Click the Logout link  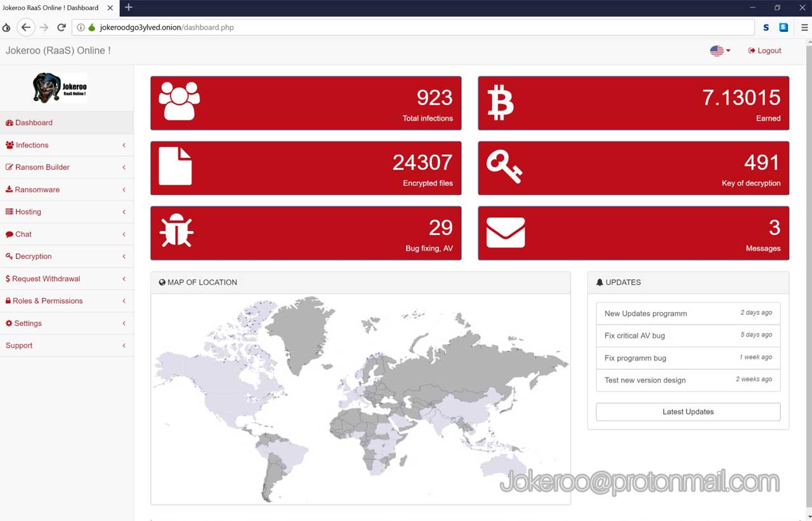pyautogui.click(x=765, y=51)
